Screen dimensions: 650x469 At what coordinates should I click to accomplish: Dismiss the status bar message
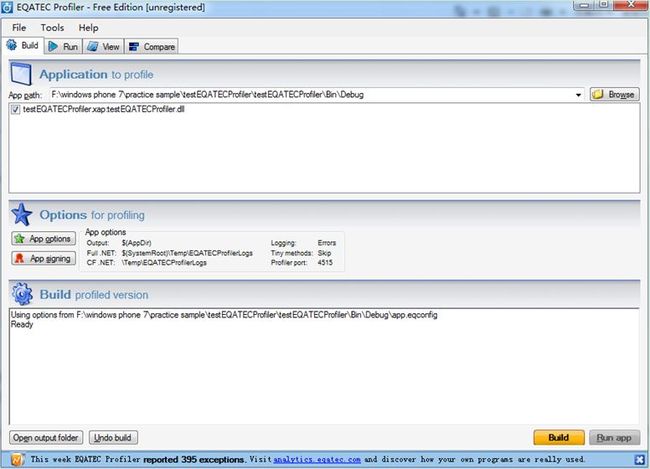pyautogui.click(x=639, y=459)
